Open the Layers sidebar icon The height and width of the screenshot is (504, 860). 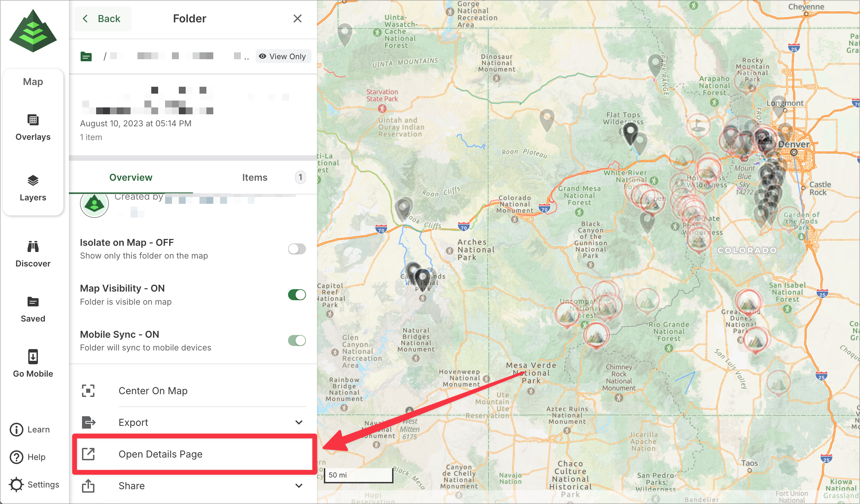(x=33, y=181)
